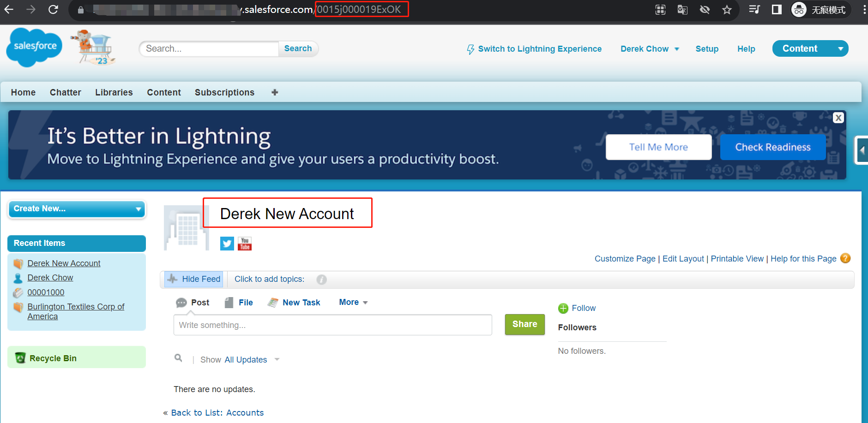Open Burlington Textiles Corp of America

(x=76, y=311)
